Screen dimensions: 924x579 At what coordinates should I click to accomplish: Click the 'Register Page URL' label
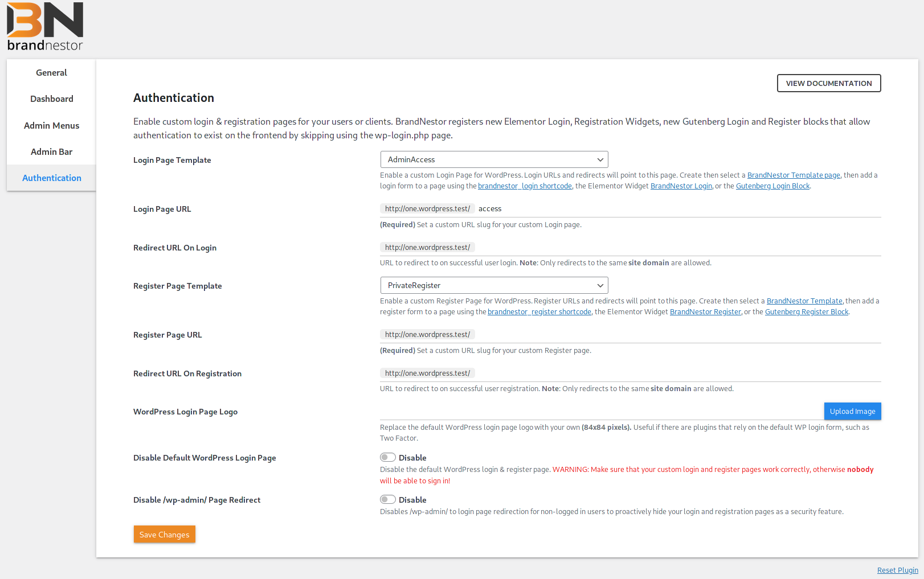tap(167, 335)
